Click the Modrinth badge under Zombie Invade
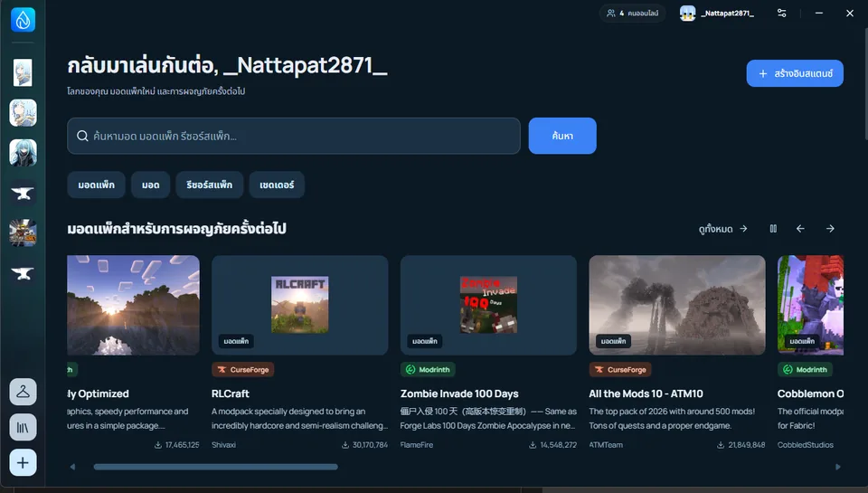Screen dimensions: 868x493 (x=428, y=369)
